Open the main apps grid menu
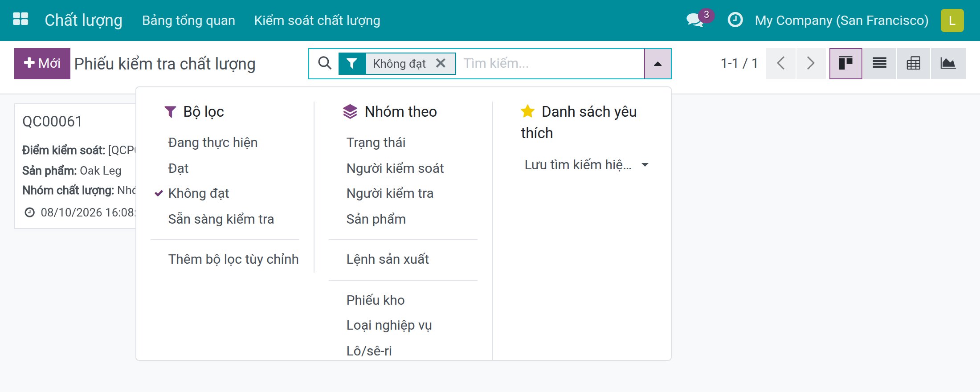The height and width of the screenshot is (392, 980). (20, 20)
